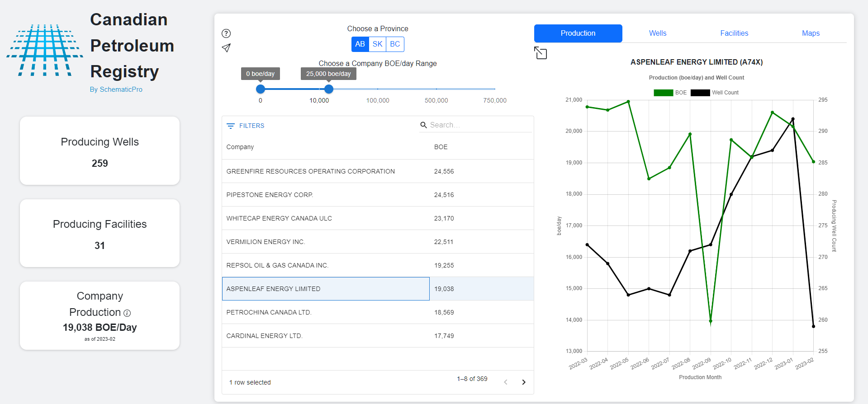Click the Canadian Petroleum Registry logo
The image size is (868, 404).
[x=45, y=50]
